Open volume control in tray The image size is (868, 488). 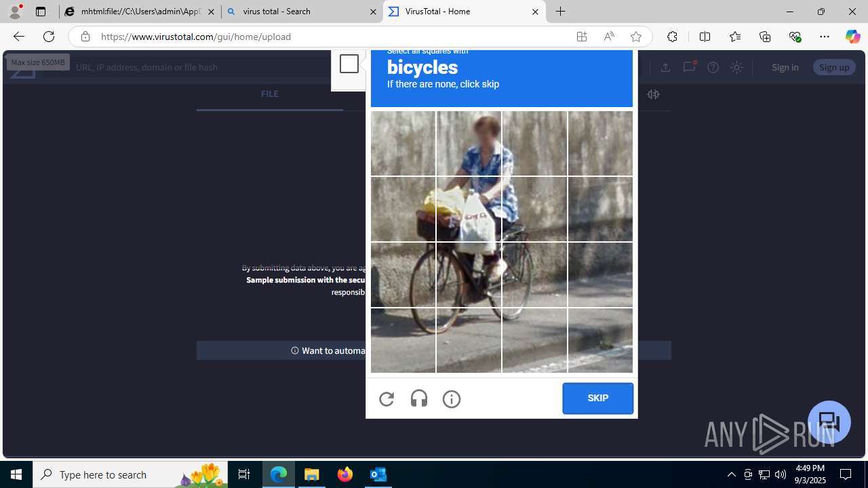point(781,474)
